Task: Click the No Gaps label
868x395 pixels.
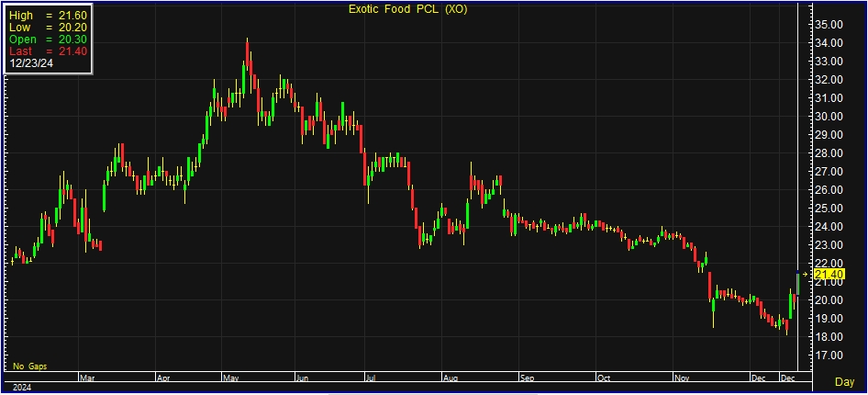Action: pos(30,366)
